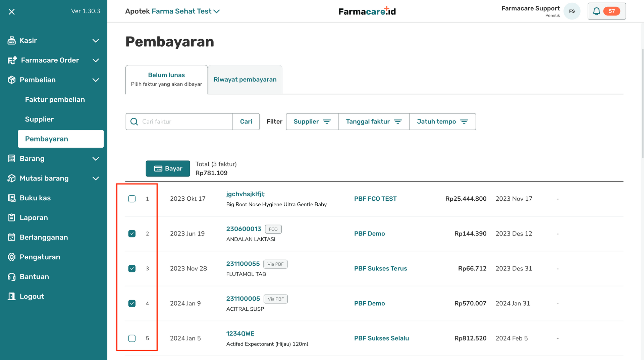644x360 pixels.
Task: Collapse the Pembelian menu chevron
Action: pos(96,80)
